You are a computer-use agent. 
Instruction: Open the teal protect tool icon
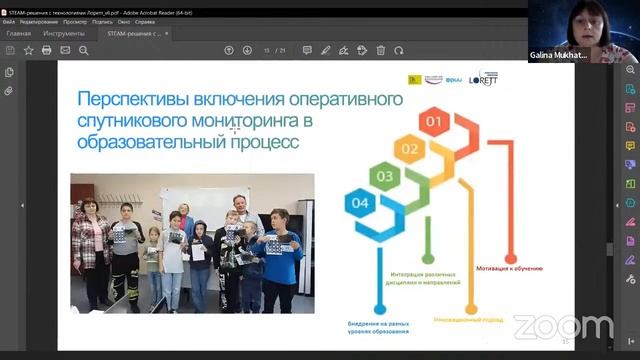tap(631, 202)
